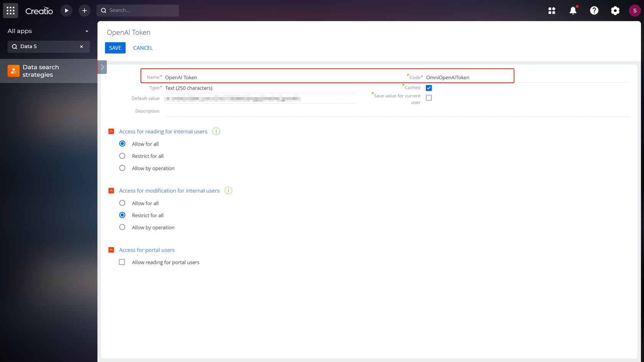
Task: Click the plus icon to create new record
Action: pyautogui.click(x=84, y=10)
